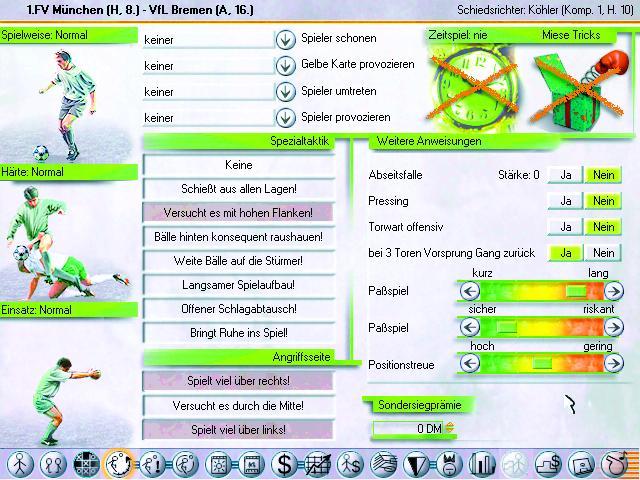Screen dimensions: 640x480
Task: Click the keiner field beside Spieler provozieren
Action: [x=209, y=118]
